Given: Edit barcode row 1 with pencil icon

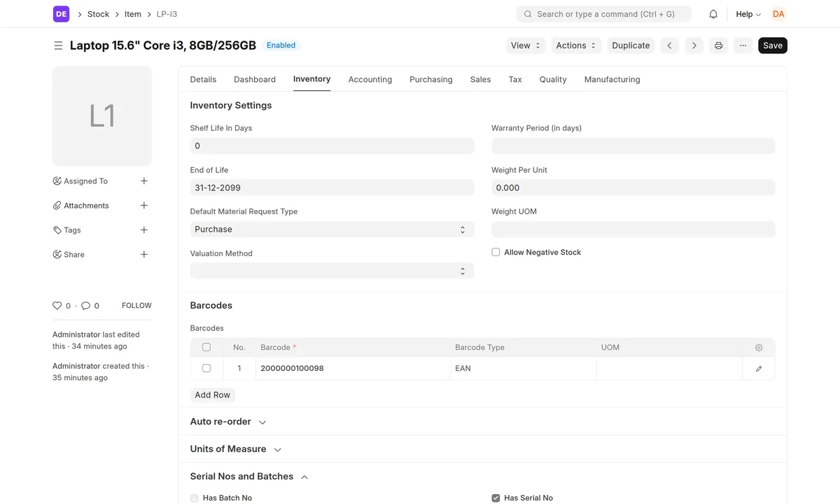Looking at the screenshot, I should [759, 368].
